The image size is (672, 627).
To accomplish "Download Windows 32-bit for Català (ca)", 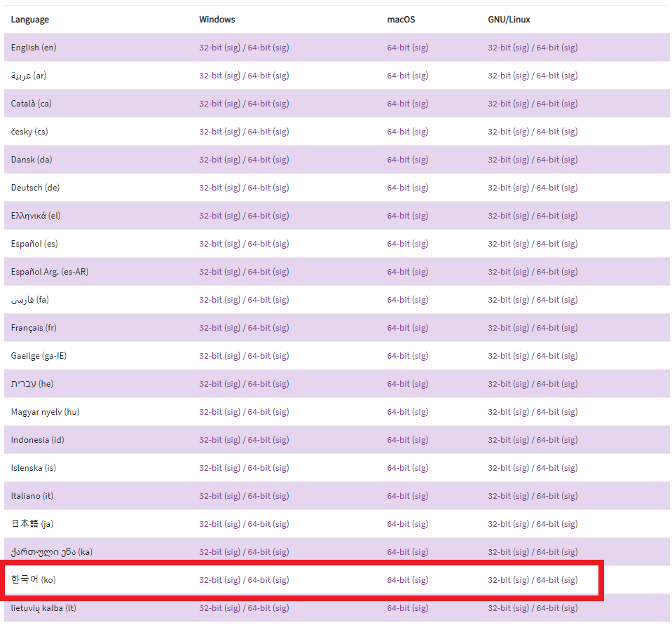I will click(210, 103).
